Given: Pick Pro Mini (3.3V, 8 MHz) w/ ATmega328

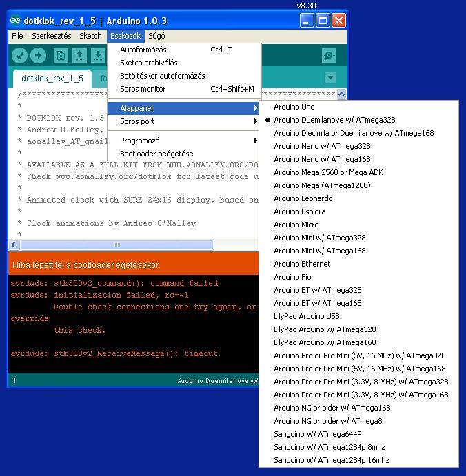Looking at the screenshot, I should pyautogui.click(x=358, y=382).
